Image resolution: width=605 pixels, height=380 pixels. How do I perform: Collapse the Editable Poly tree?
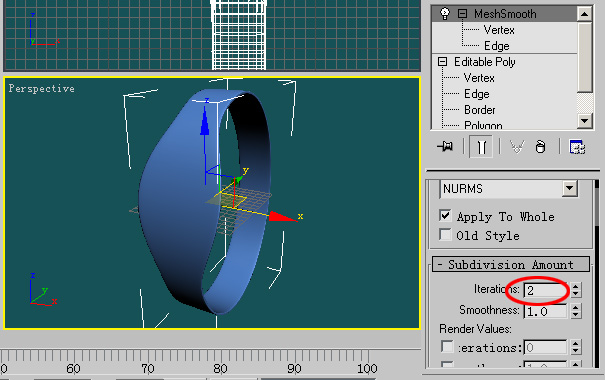[x=443, y=62]
